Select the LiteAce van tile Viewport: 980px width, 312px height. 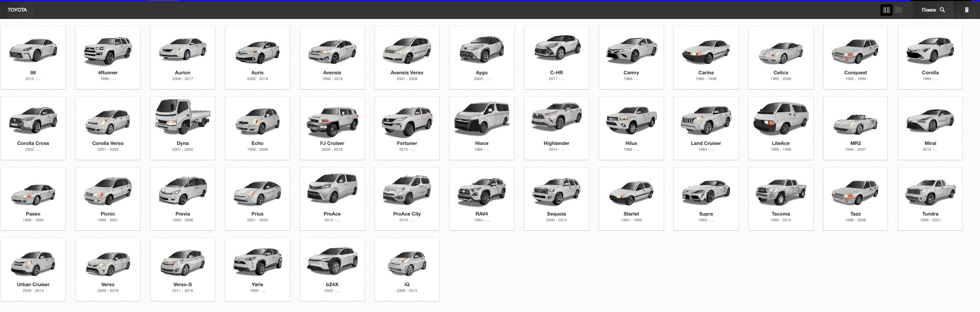781,128
